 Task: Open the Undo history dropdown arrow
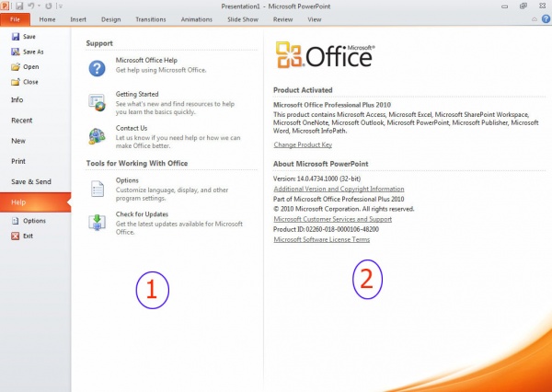tap(39, 6)
